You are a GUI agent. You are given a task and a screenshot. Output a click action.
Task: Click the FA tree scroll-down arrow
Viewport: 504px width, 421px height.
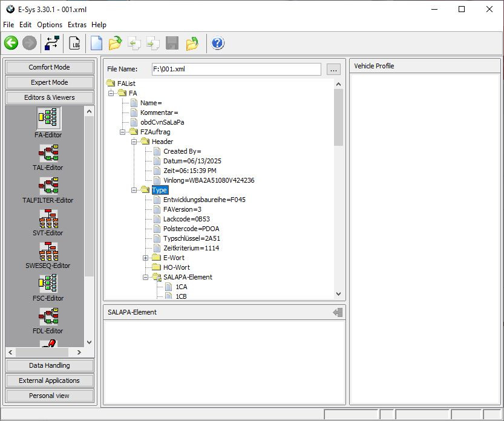[338, 294]
